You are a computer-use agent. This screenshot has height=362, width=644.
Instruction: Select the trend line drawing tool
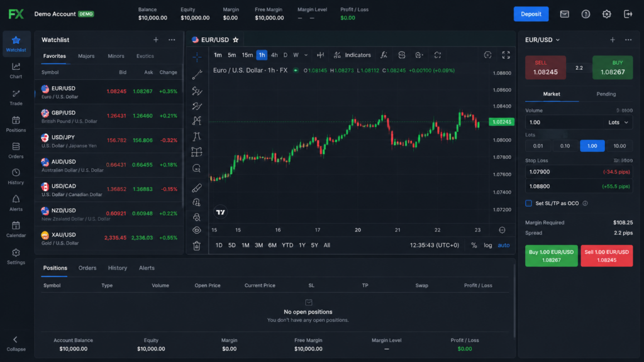pos(197,74)
